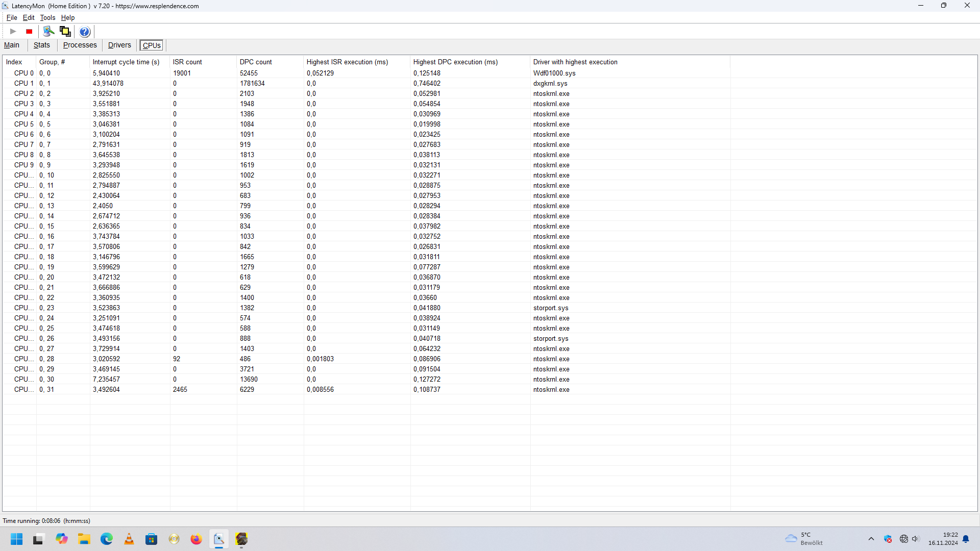Sort by Interrupt cycle time column header
This screenshot has width=980, height=551.
tap(126, 62)
